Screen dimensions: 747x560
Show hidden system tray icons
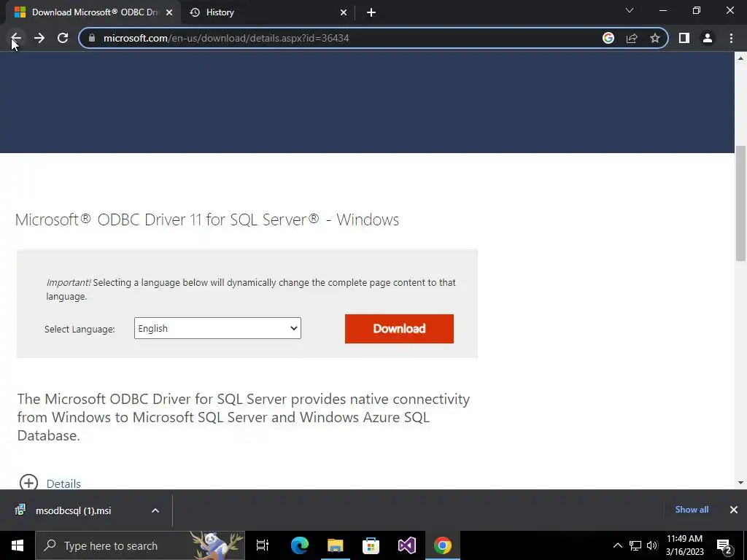click(x=617, y=545)
